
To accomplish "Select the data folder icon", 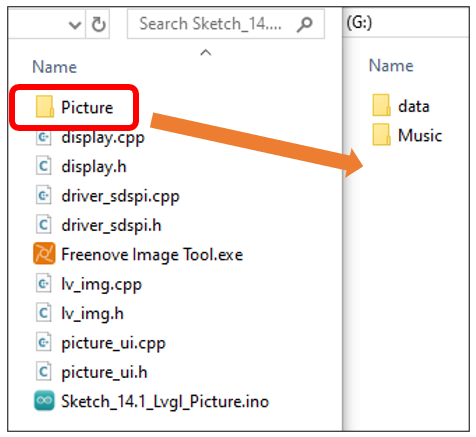I will (x=381, y=105).
